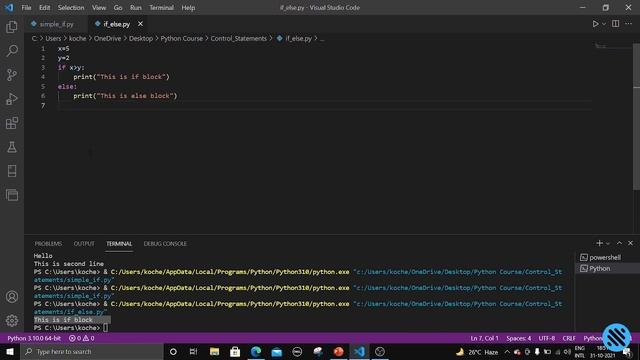Open Cortana circle icon on taskbar
Screen dimensions: 640x360
point(173,351)
